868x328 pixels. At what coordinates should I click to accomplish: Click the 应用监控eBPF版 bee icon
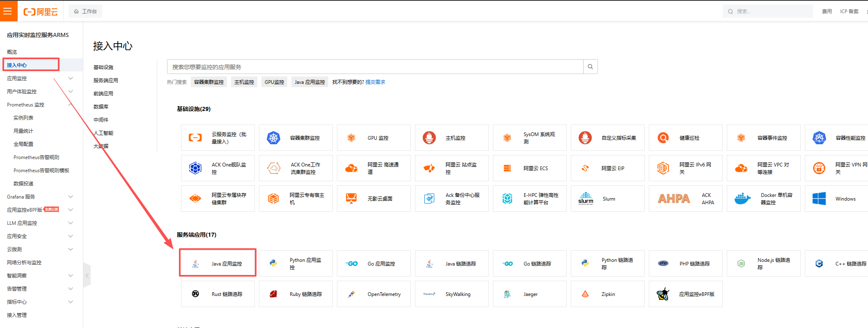663,294
